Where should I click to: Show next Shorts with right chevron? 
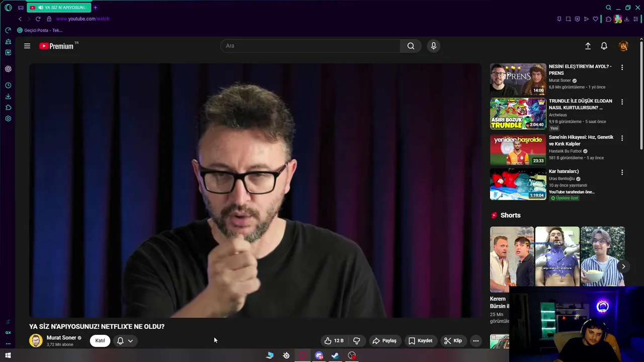(x=623, y=267)
